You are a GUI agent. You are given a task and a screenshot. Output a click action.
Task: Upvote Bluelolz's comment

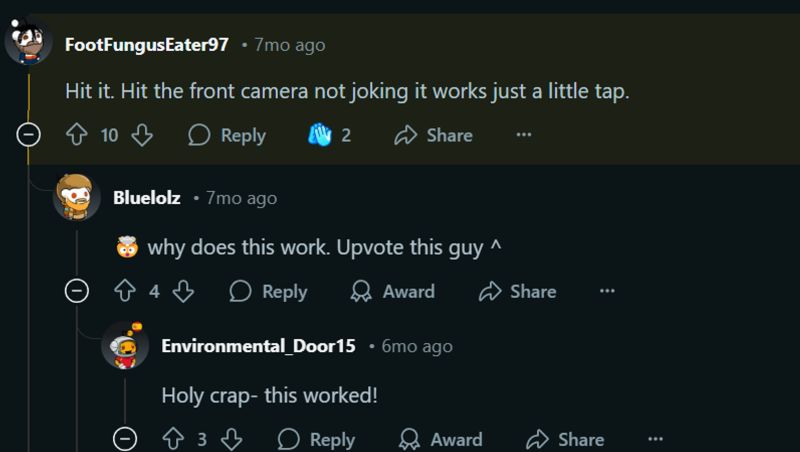(124, 291)
